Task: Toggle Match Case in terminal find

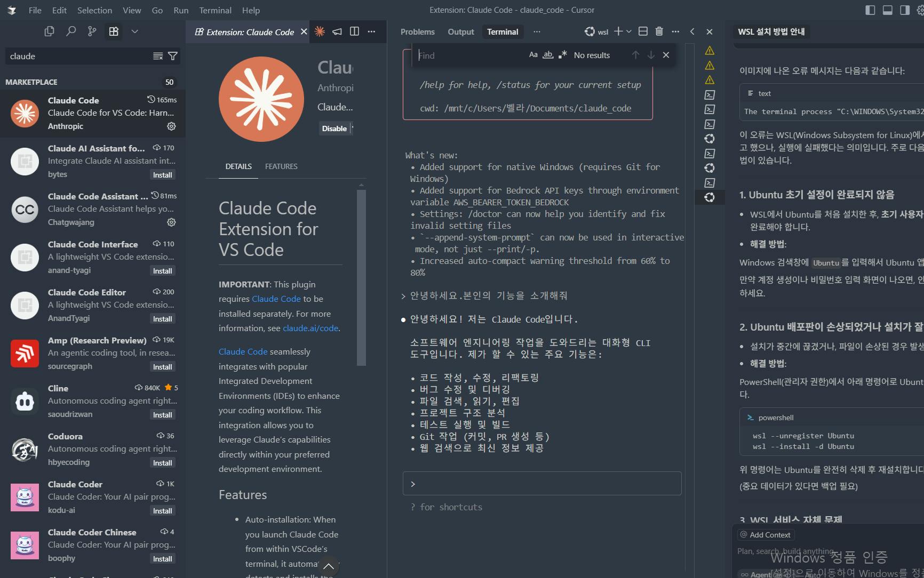Action: [533, 55]
